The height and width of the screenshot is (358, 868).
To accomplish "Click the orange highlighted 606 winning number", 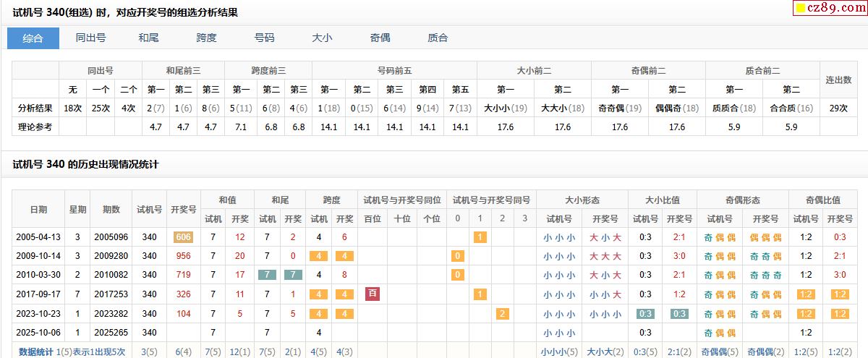I will click(x=183, y=237).
